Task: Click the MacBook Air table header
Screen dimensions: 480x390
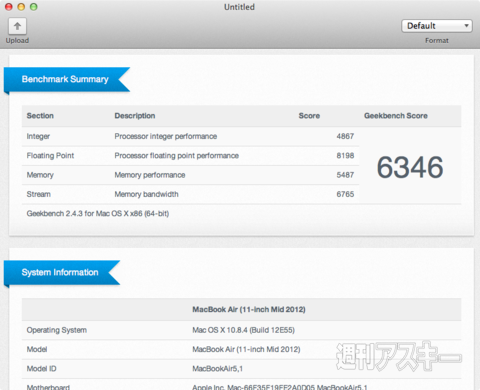Action: tap(249, 309)
